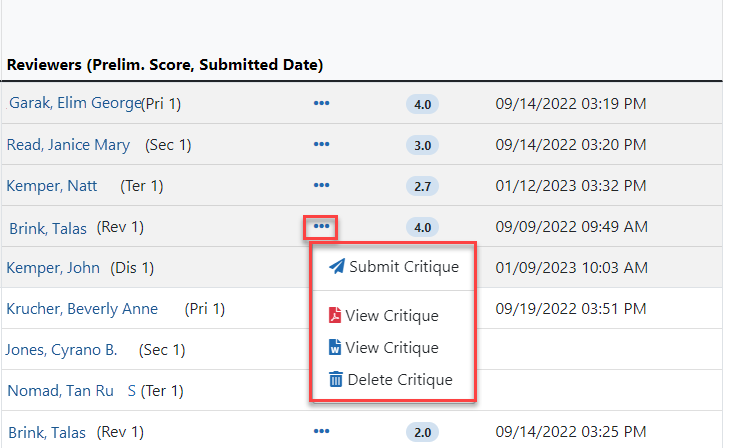The height and width of the screenshot is (448, 748).
Task: Select date 09/14/2022 03:20 PM
Action: coord(571,145)
